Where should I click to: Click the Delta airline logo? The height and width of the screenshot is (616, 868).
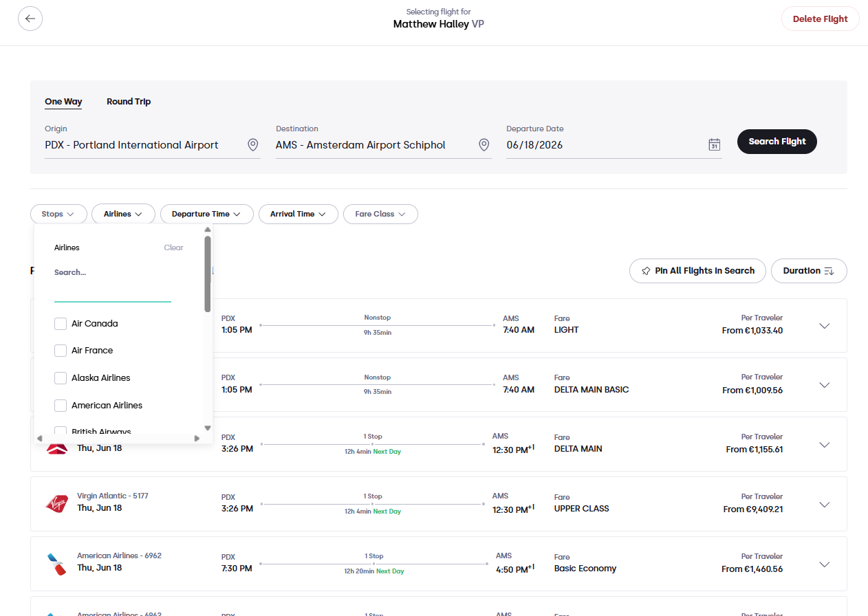click(56, 448)
